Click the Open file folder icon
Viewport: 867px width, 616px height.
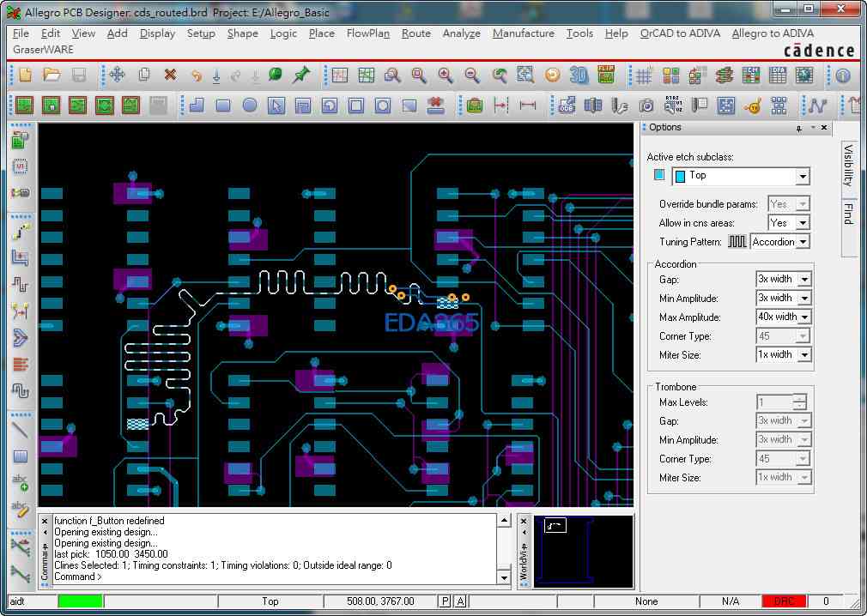52,75
